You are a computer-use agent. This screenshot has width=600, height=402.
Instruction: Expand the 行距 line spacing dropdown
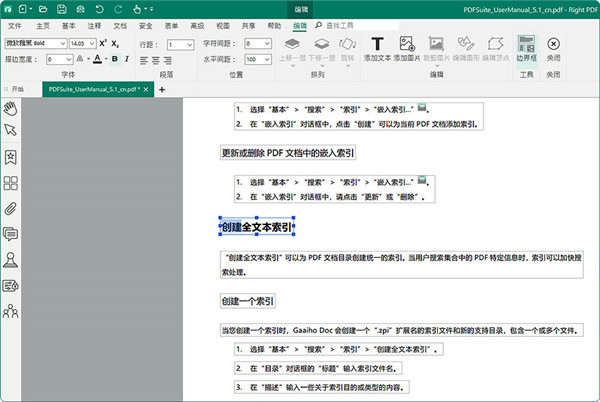click(x=181, y=45)
